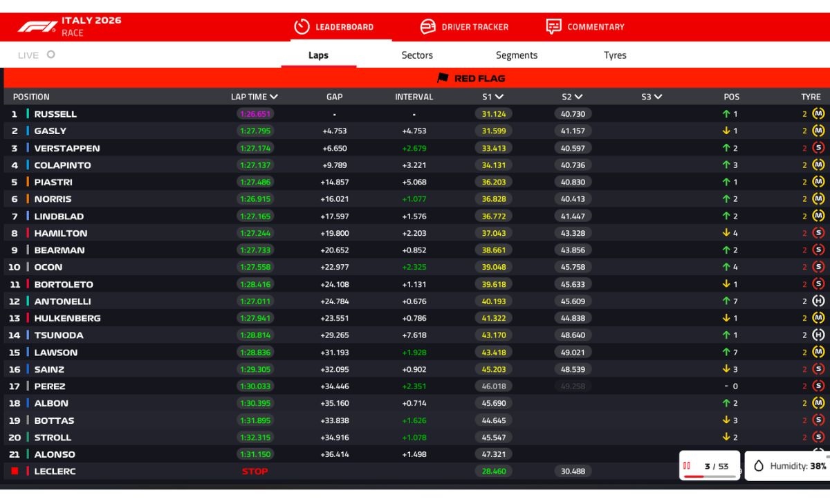Viewport: 830px width, 504px height.
Task: Click Antonelli's hard tyre icon
Action: (x=818, y=301)
